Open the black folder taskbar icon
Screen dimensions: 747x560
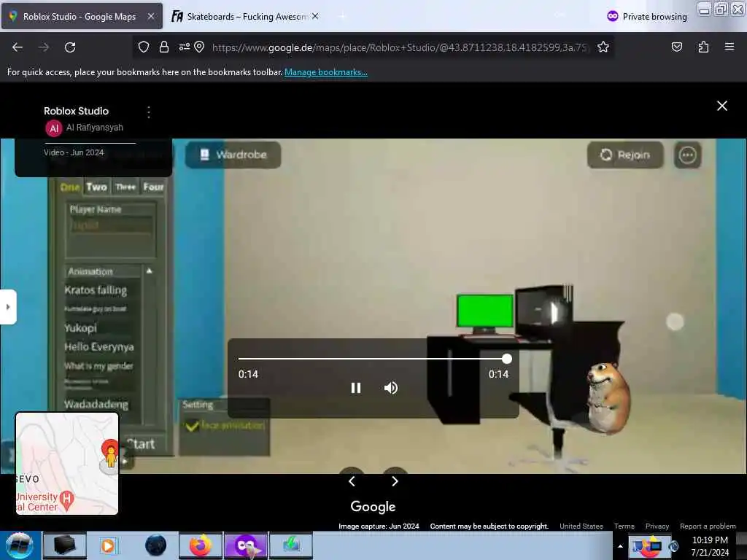pos(65,545)
